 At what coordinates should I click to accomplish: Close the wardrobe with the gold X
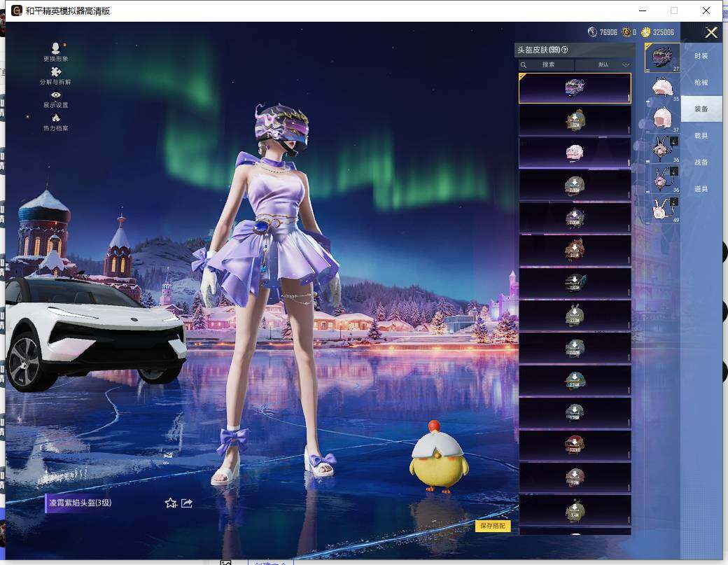coord(711,32)
